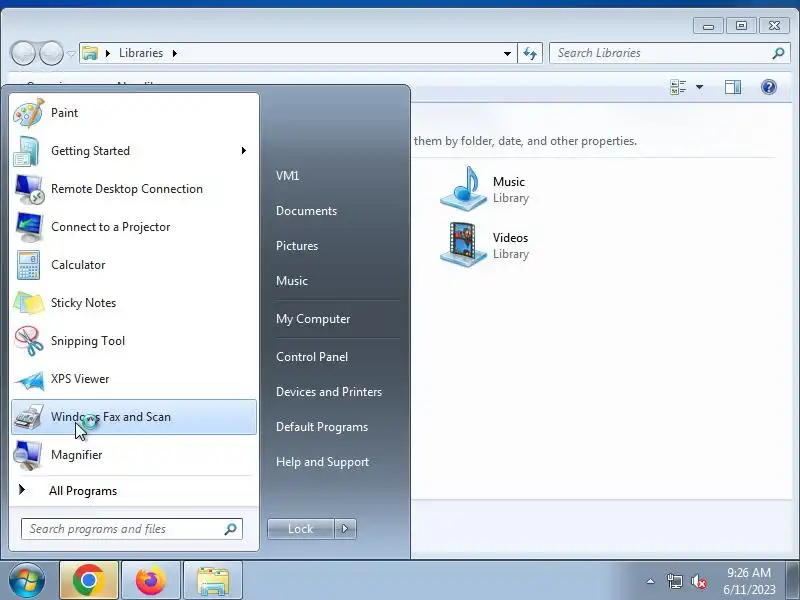Launch Firefox from the taskbar
The height and width of the screenshot is (600, 800).
pyautogui.click(x=151, y=581)
